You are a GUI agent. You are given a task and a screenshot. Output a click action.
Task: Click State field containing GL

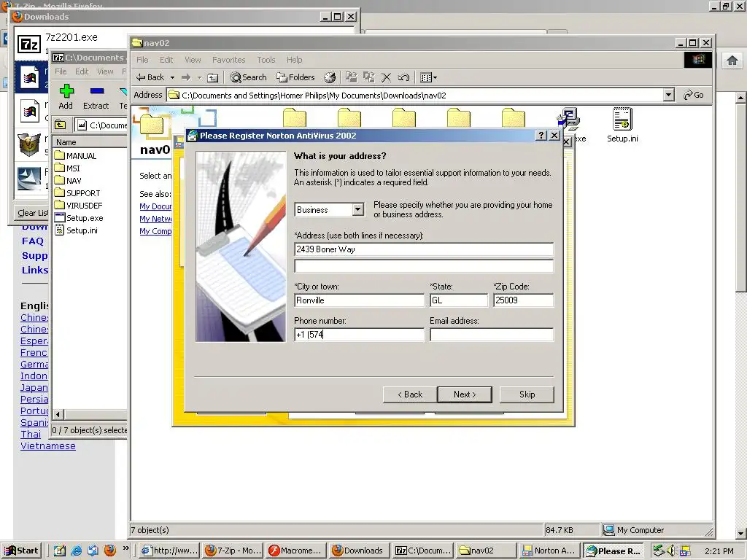click(460, 300)
